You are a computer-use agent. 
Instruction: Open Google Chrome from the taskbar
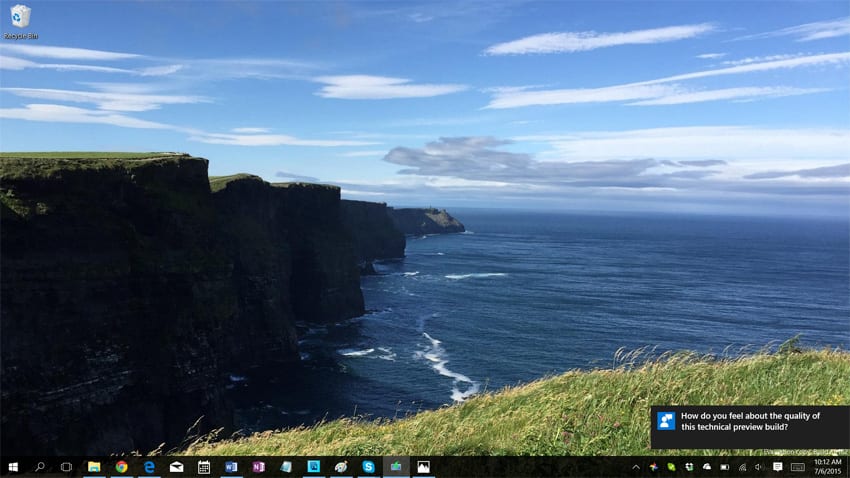tap(121, 467)
